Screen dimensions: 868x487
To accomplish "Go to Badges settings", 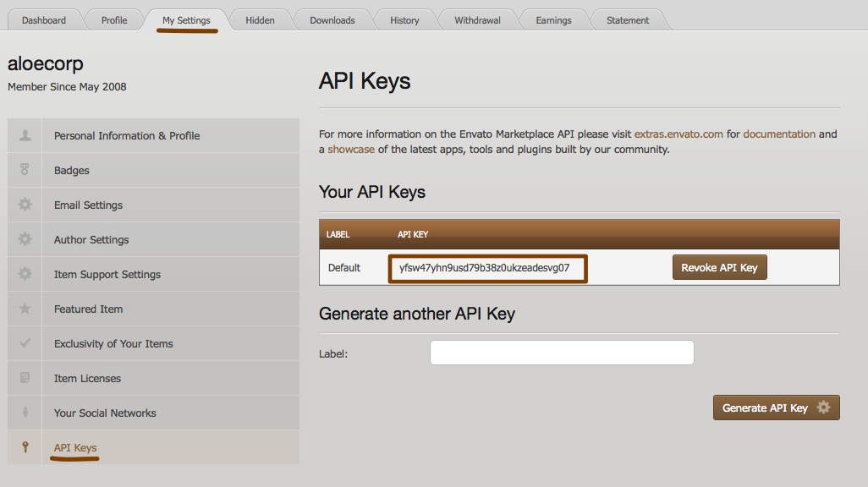I will 153,171.
